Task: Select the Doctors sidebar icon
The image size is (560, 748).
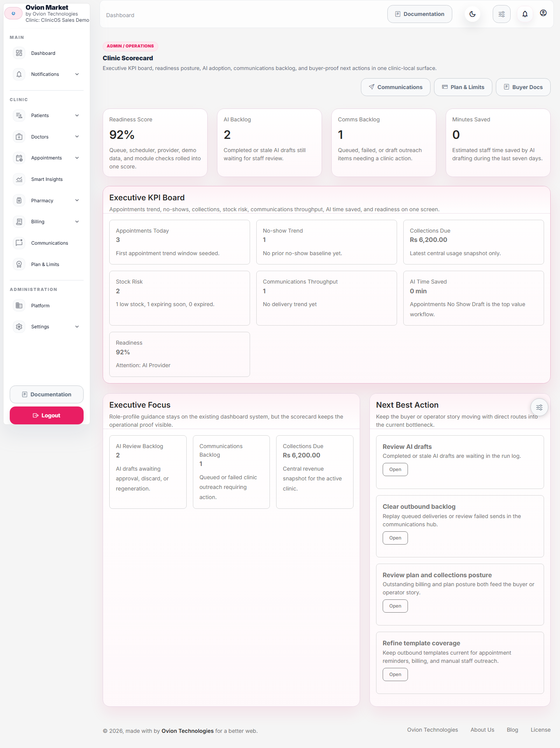Action: pos(19,137)
